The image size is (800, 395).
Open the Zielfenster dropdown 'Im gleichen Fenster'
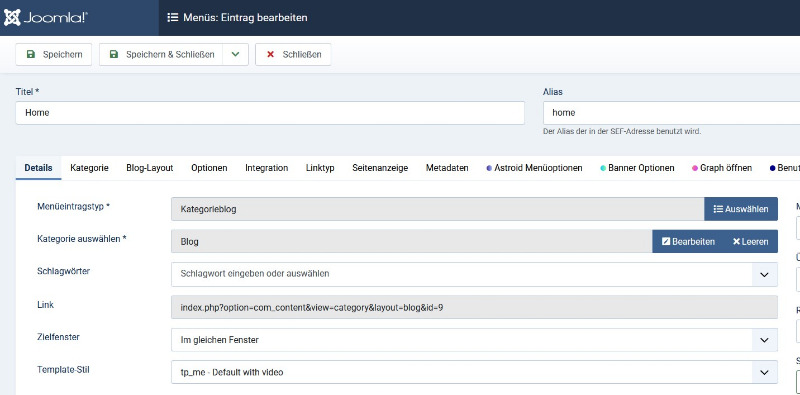coord(474,340)
